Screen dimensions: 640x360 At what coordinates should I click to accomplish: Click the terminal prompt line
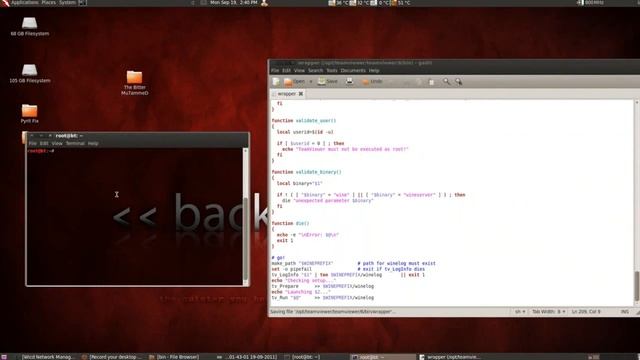pos(41,151)
